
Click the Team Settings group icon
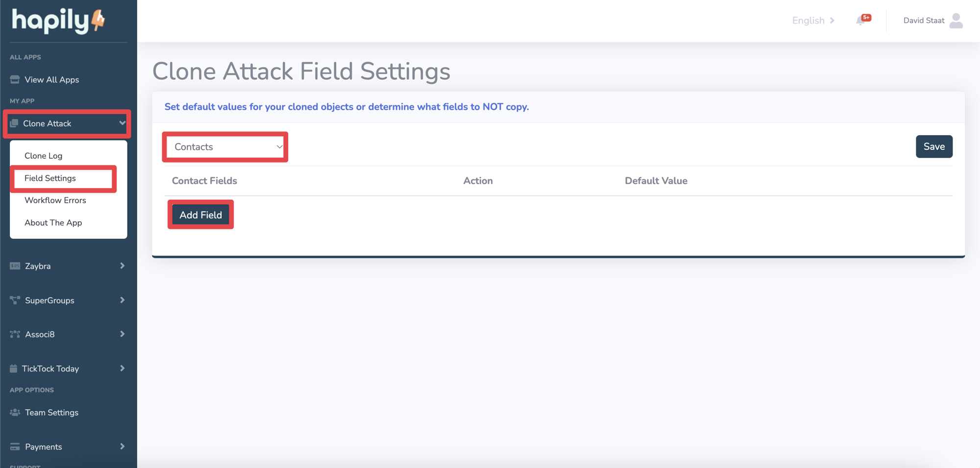14,412
